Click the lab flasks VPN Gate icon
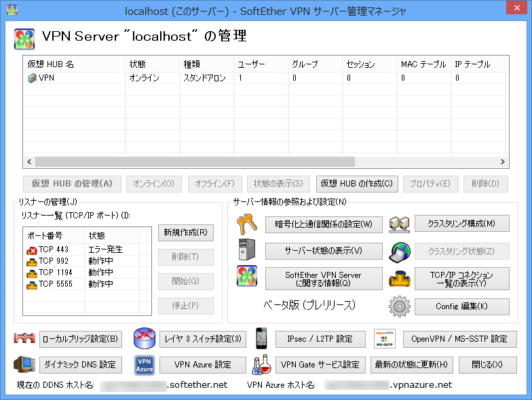 pos(261,365)
